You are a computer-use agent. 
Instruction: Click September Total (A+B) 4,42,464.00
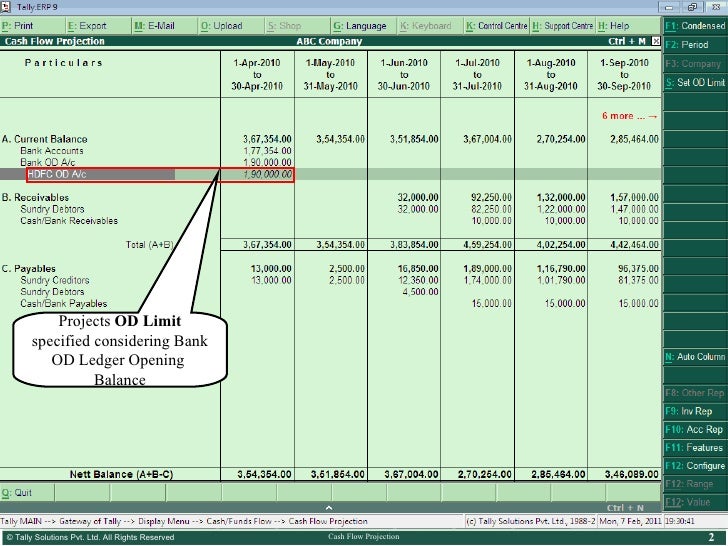pos(634,245)
